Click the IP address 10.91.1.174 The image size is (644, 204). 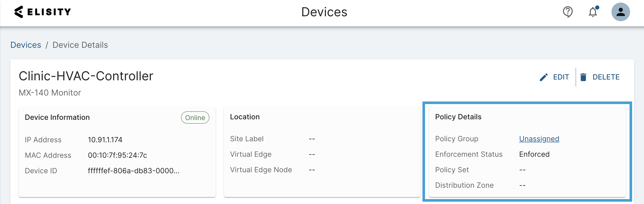click(105, 140)
